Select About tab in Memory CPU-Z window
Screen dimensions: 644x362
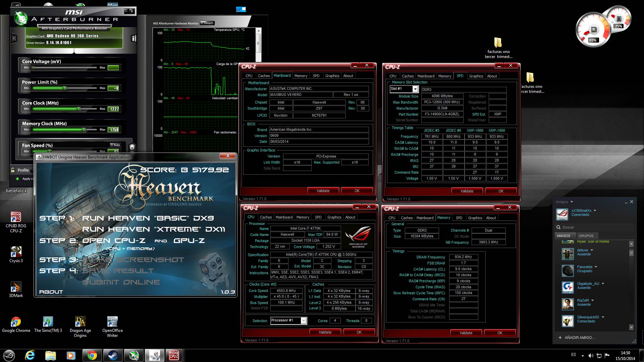[x=491, y=218]
